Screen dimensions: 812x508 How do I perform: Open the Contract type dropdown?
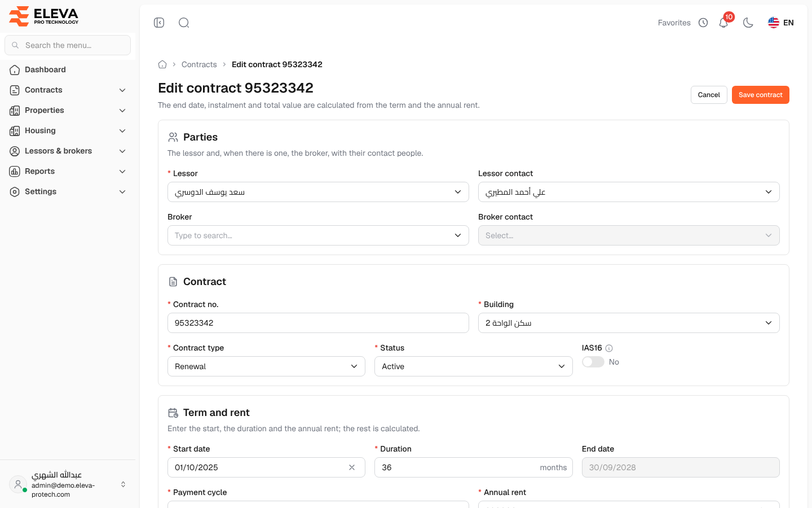(x=266, y=366)
